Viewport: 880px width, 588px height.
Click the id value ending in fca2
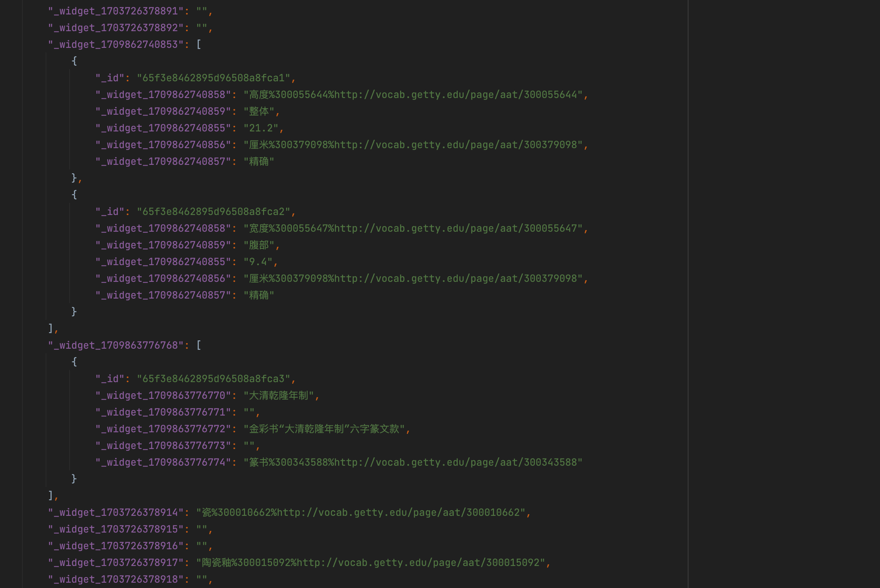tap(214, 212)
